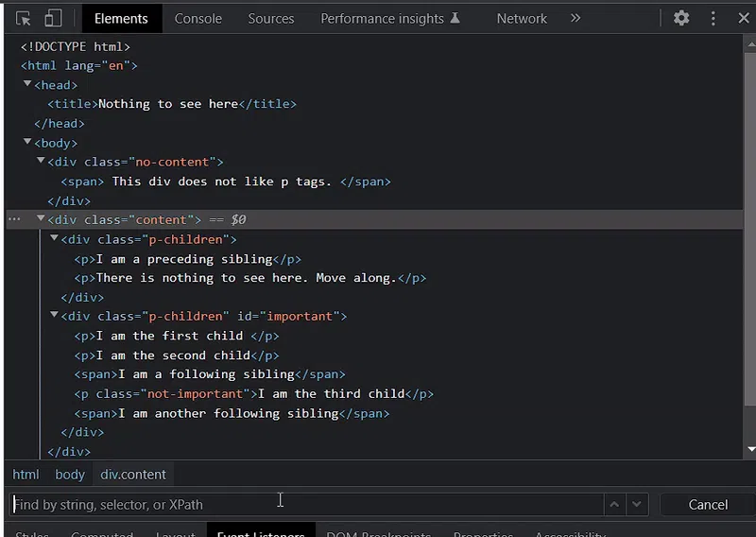Cancel the search bar

(708, 505)
